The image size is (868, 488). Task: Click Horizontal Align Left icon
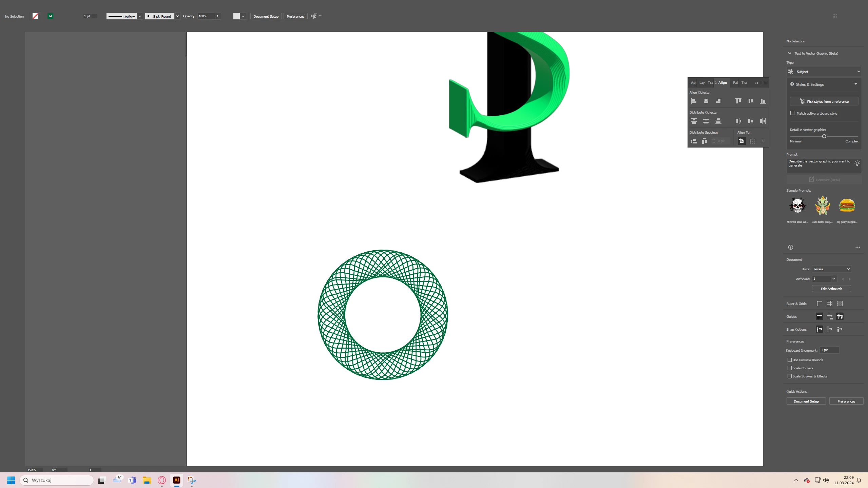(694, 101)
